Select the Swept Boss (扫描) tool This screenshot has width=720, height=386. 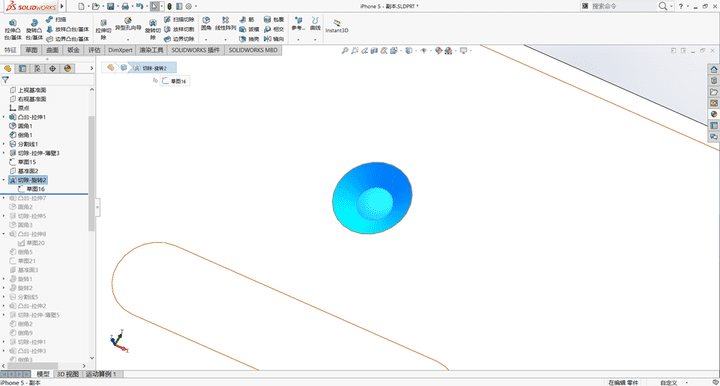[x=56, y=19]
